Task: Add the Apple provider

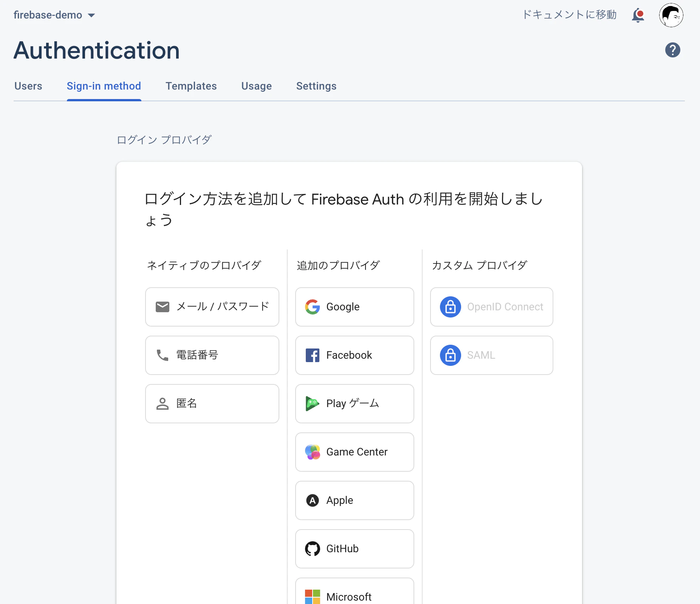Action: (355, 500)
